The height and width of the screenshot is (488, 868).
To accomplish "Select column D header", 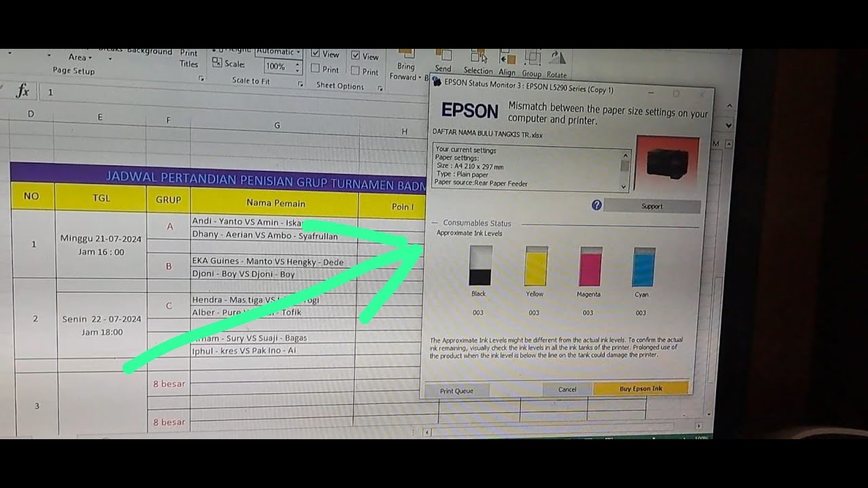I will point(31,114).
